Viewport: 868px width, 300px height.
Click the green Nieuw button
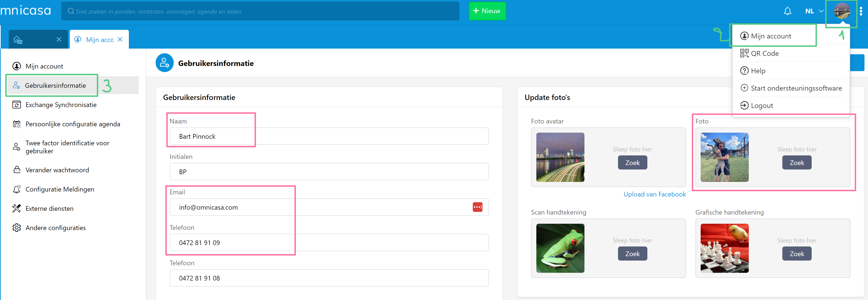click(x=487, y=11)
